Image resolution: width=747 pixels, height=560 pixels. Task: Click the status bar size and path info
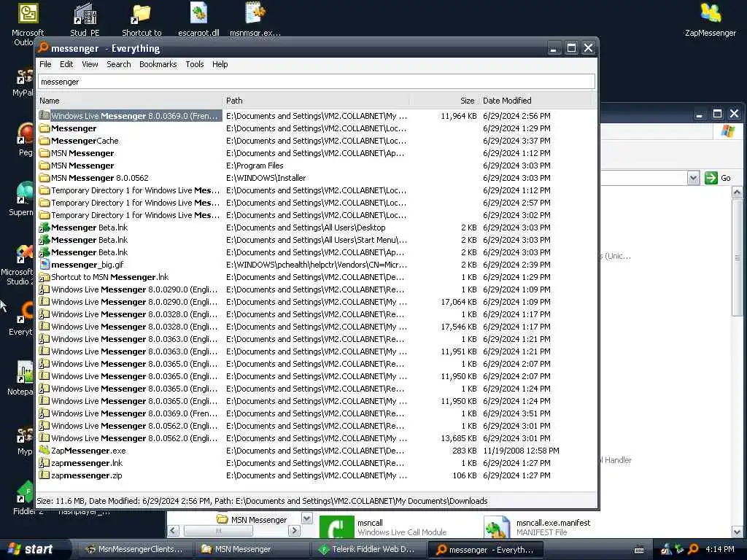pos(262,501)
